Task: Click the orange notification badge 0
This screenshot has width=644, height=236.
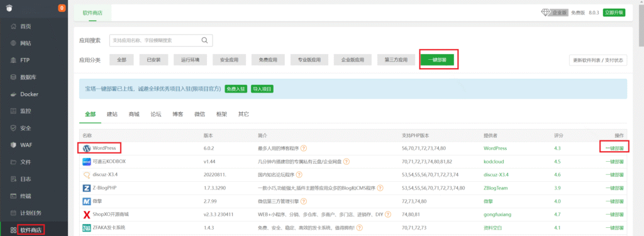Action: (x=62, y=8)
